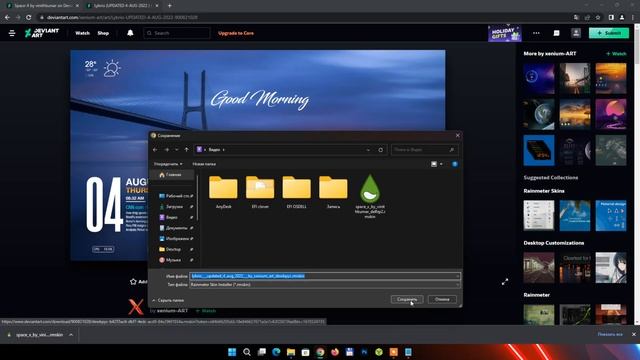Image resolution: width=640 pixels, height=360 pixels.
Task: Click the DeviantArt logo
Action: 42,33
